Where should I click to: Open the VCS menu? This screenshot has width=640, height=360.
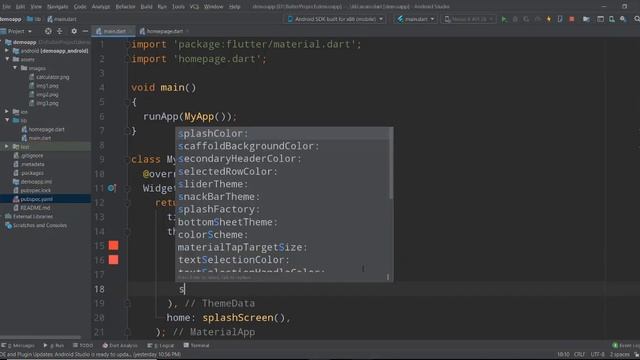(194, 7)
